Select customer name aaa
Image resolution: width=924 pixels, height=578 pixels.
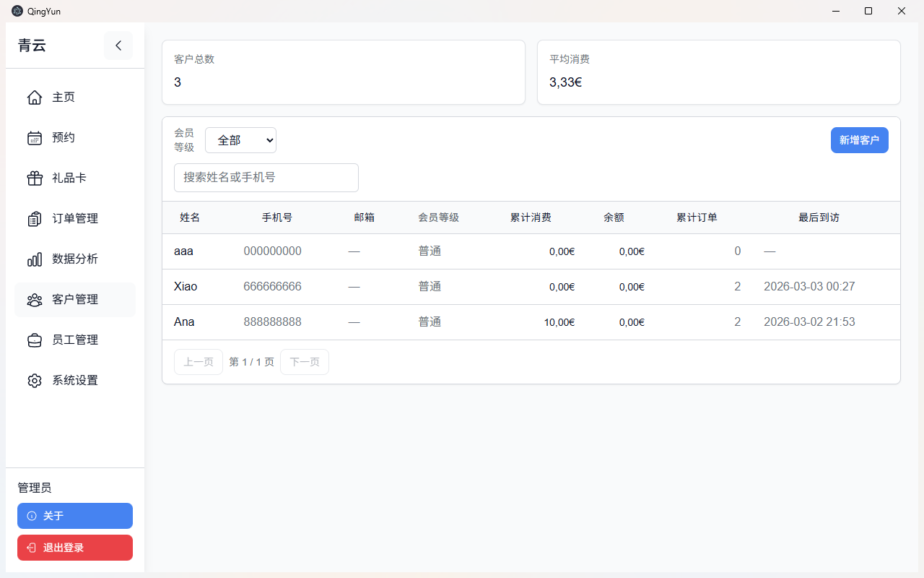[183, 251]
